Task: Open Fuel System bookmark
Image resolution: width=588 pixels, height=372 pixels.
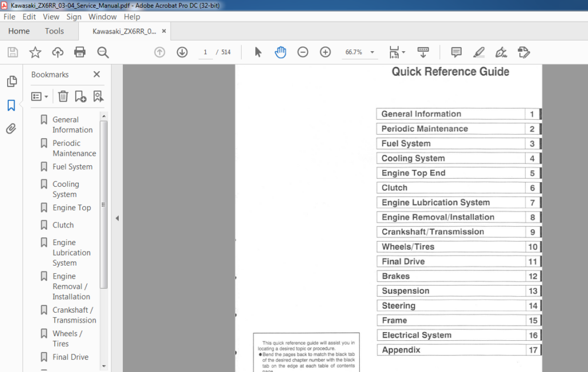Action: [x=72, y=167]
